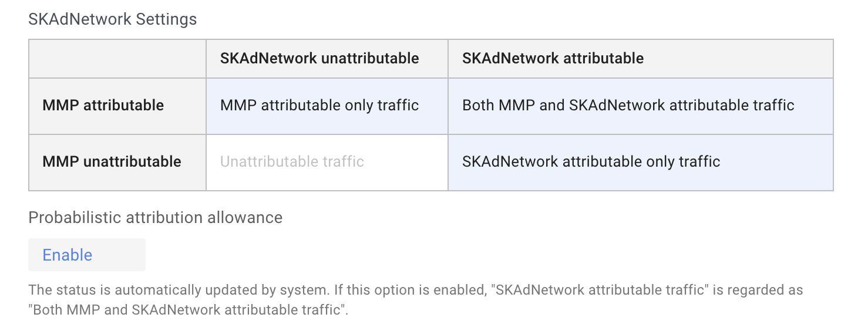The height and width of the screenshot is (331, 868).
Task: Click the "SKAdNetwork unattributable" column header
Action: click(327, 59)
